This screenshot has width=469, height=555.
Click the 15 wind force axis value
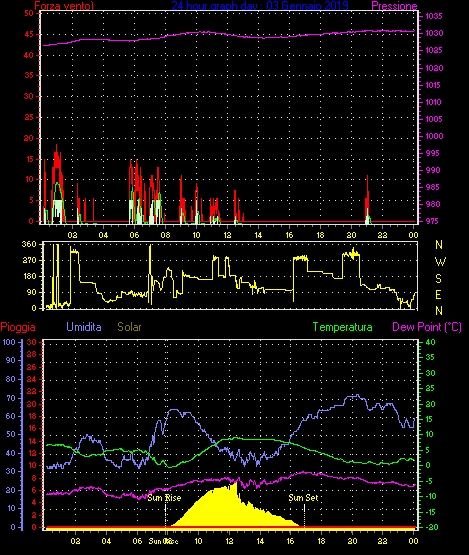(x=29, y=159)
